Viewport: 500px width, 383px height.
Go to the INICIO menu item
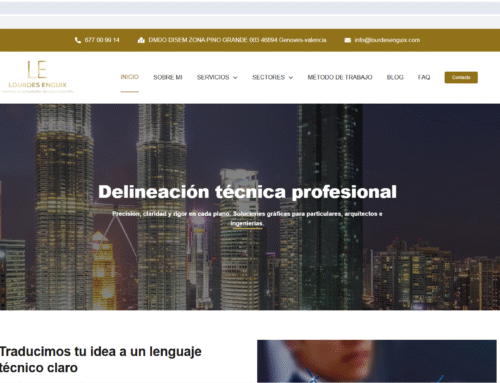click(130, 77)
